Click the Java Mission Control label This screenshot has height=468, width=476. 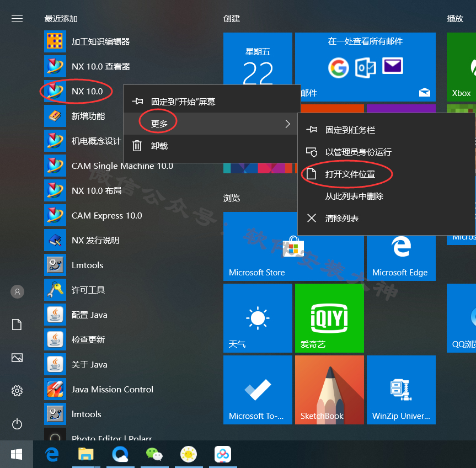113,389
